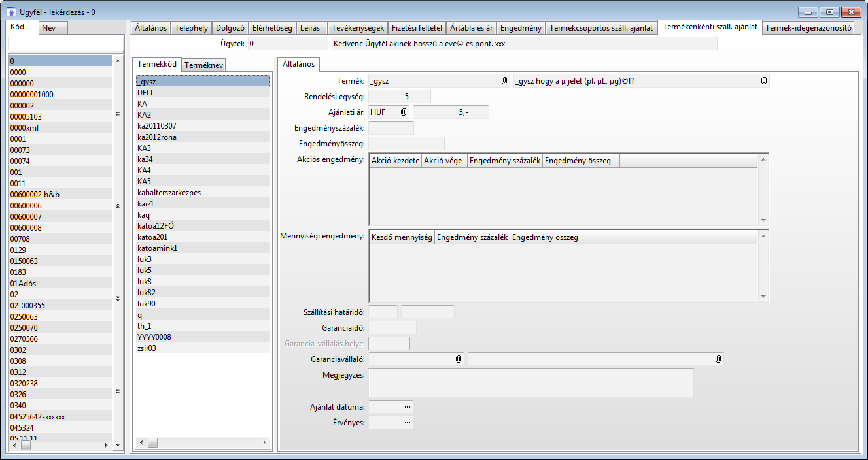Screen dimensions: 868x460
Task: Click the single up arrow of customer list
Action: 118,60
